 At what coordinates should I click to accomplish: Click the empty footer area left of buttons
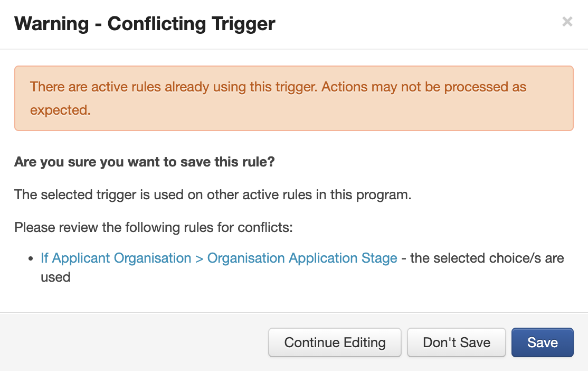point(132,342)
